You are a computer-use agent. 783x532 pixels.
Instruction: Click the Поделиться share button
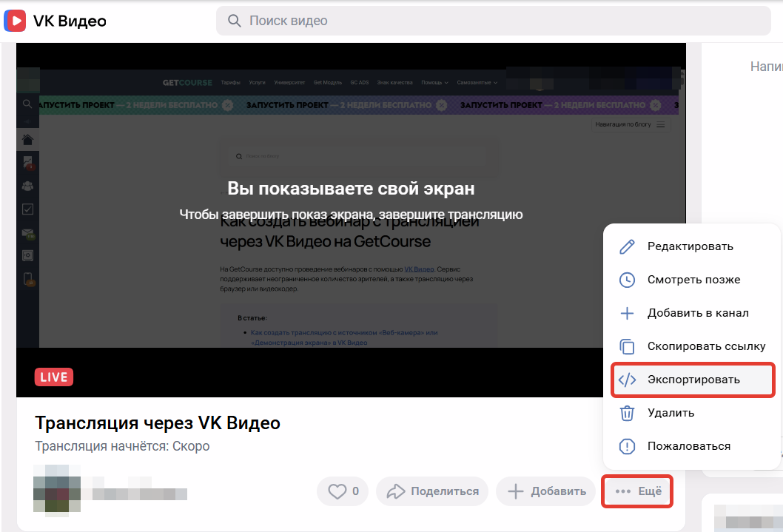[432, 491]
